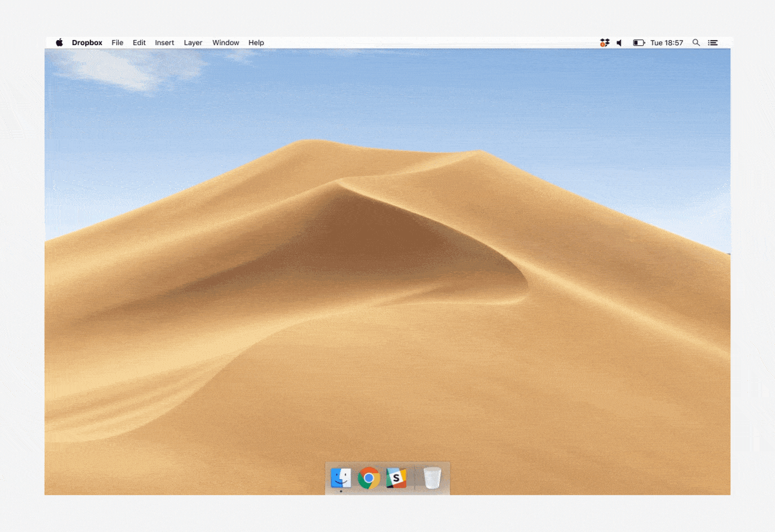The height and width of the screenshot is (532, 775).
Task: Open the Window menu
Action: point(225,43)
